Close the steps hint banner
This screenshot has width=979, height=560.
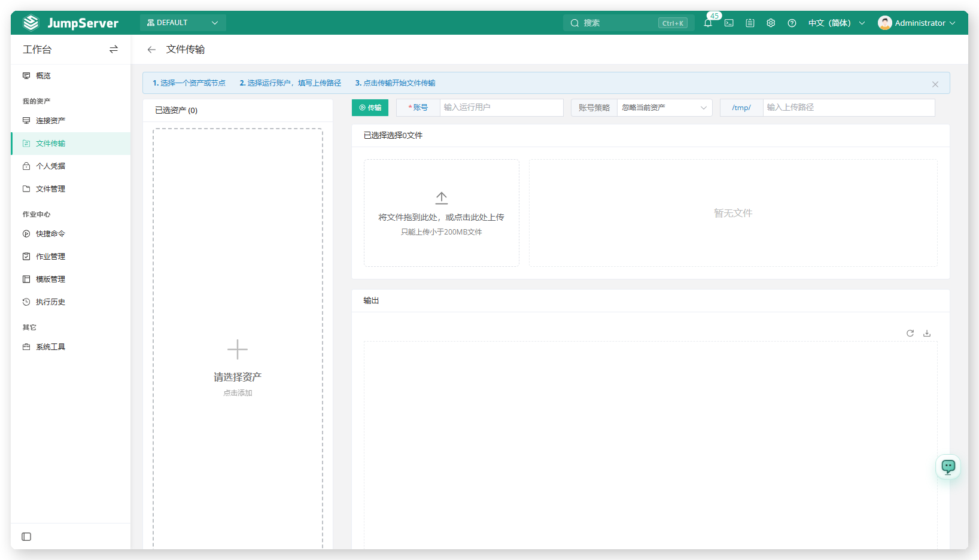point(935,84)
